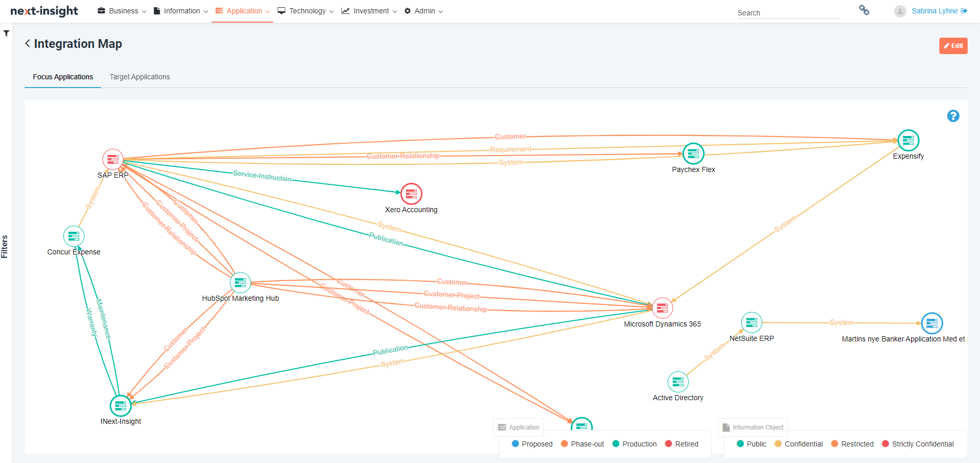Click the Retired red legend dot

pyautogui.click(x=669, y=443)
